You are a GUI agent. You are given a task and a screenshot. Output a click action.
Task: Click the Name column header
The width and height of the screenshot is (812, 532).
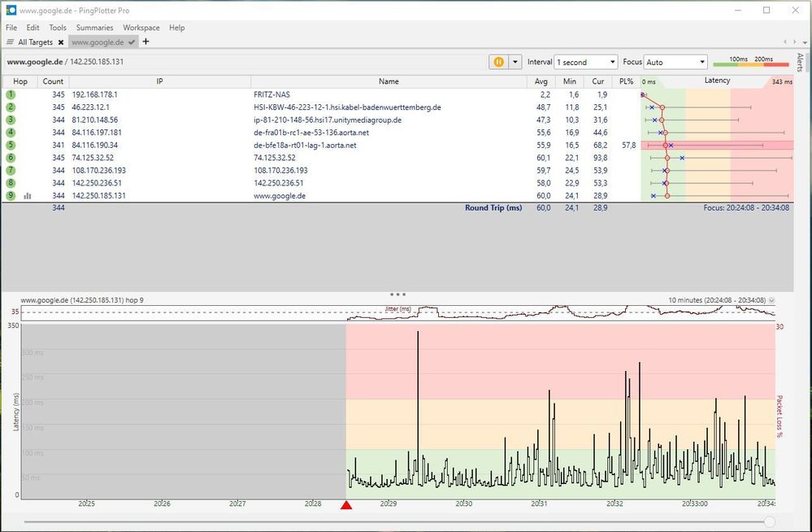389,81
